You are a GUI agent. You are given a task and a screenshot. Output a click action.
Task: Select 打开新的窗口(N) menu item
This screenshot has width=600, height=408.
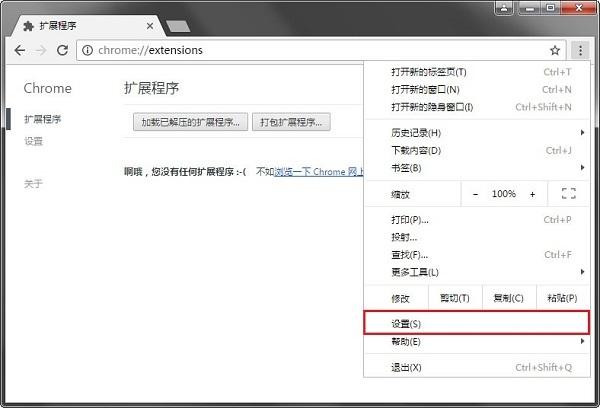[x=476, y=90]
